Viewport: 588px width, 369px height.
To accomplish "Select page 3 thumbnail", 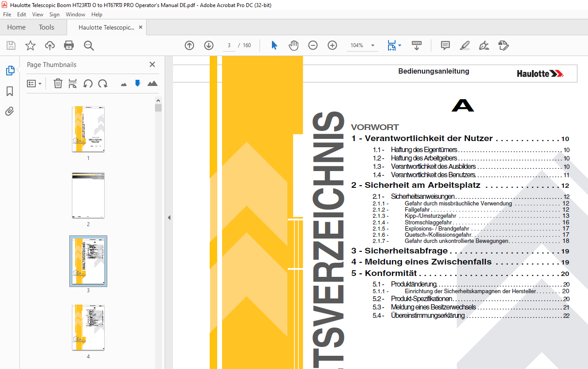I will click(x=88, y=261).
